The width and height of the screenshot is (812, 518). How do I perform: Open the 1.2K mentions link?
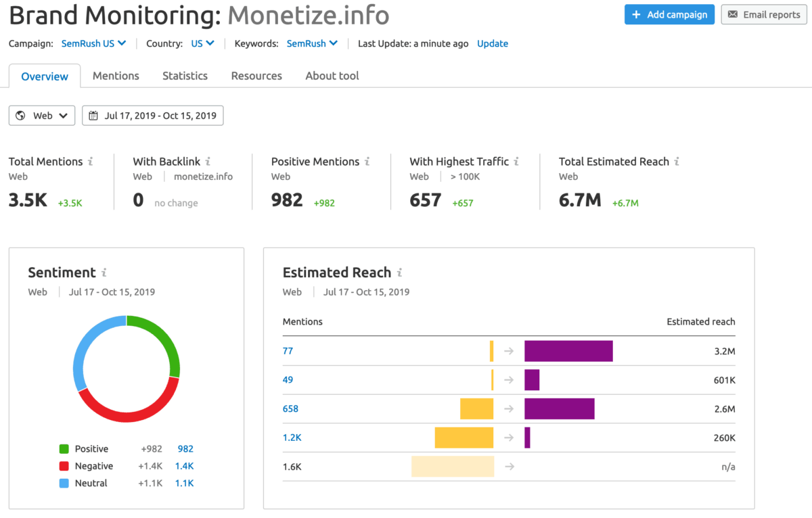coord(292,438)
